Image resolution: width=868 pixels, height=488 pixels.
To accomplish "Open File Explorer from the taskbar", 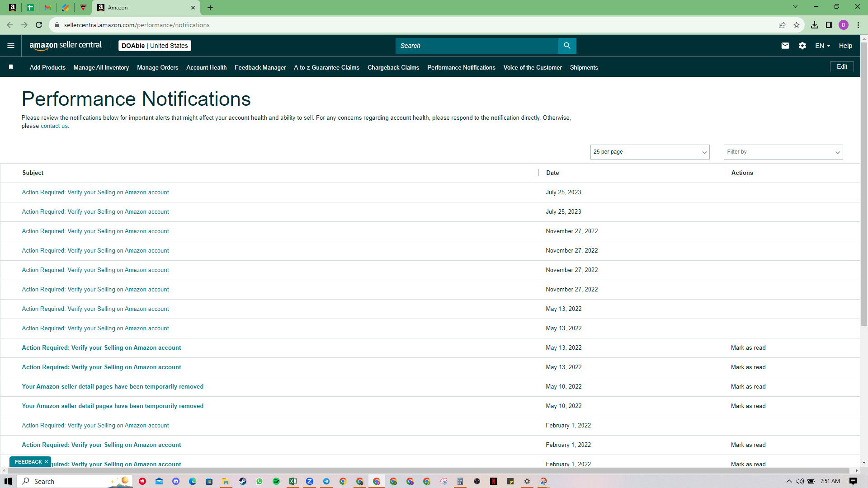I will coord(226,481).
